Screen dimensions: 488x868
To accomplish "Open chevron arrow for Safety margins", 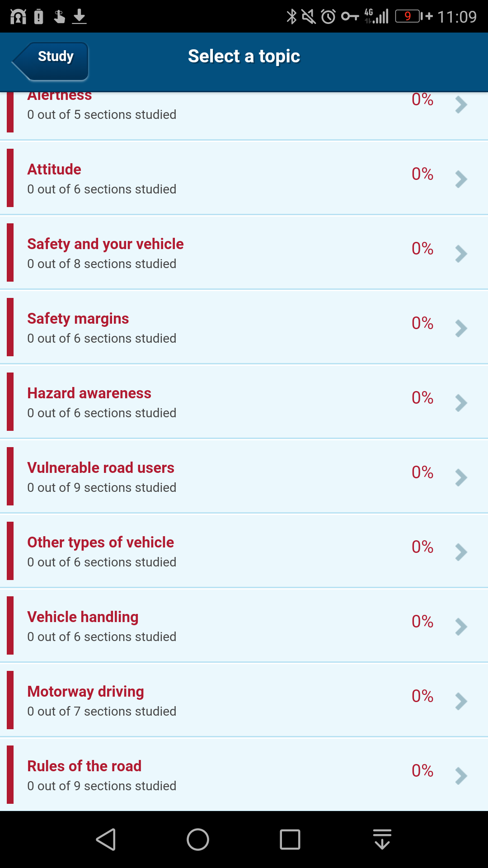I will click(x=461, y=328).
